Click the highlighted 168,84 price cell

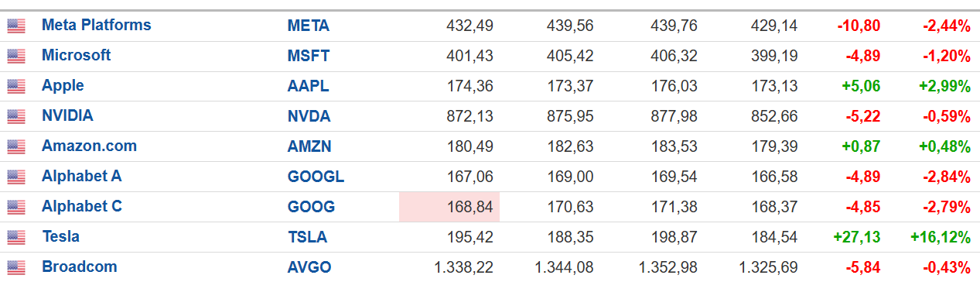point(449,207)
